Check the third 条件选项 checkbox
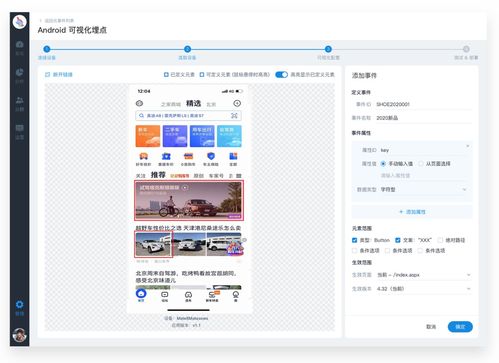499x363 pixels. pyautogui.click(x=420, y=251)
